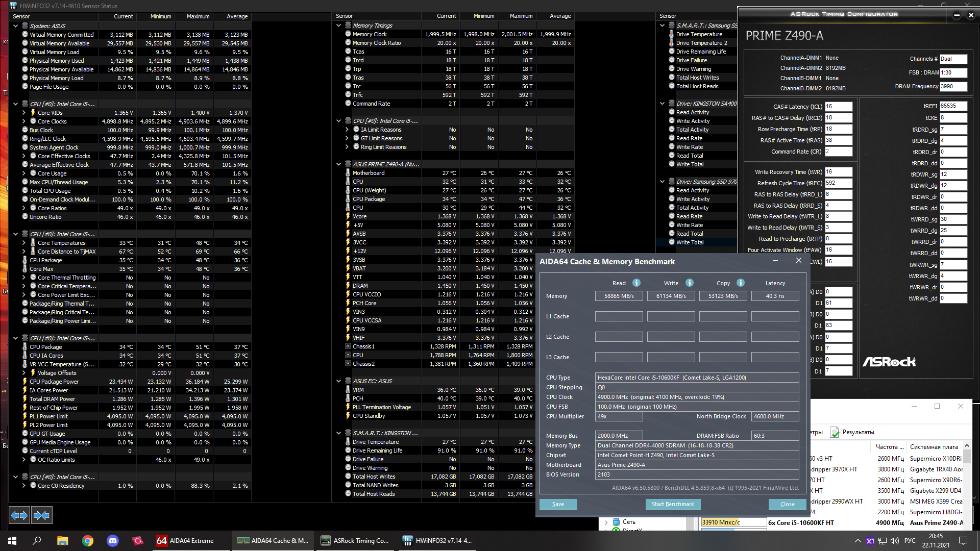Click the info icon next to Write

point(690,283)
